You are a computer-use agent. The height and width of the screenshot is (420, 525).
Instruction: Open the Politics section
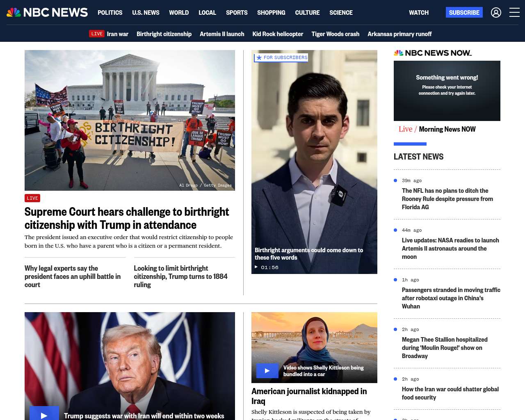[110, 13]
